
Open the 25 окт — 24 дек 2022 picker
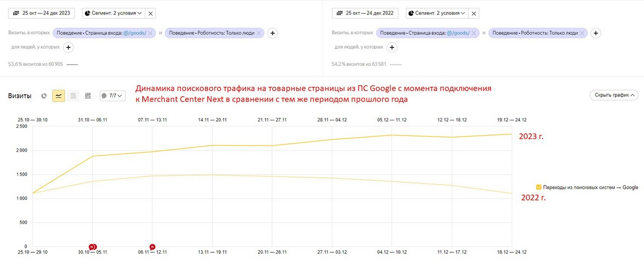(365, 13)
